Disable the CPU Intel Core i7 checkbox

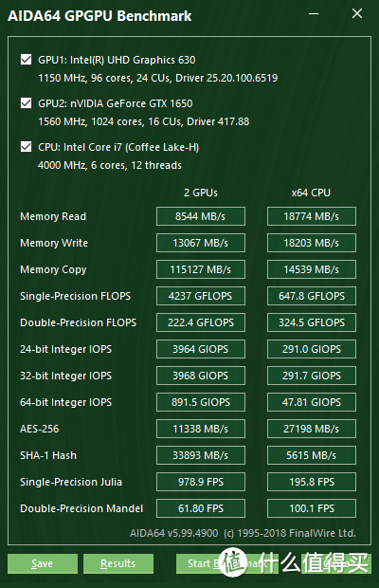coord(26,146)
